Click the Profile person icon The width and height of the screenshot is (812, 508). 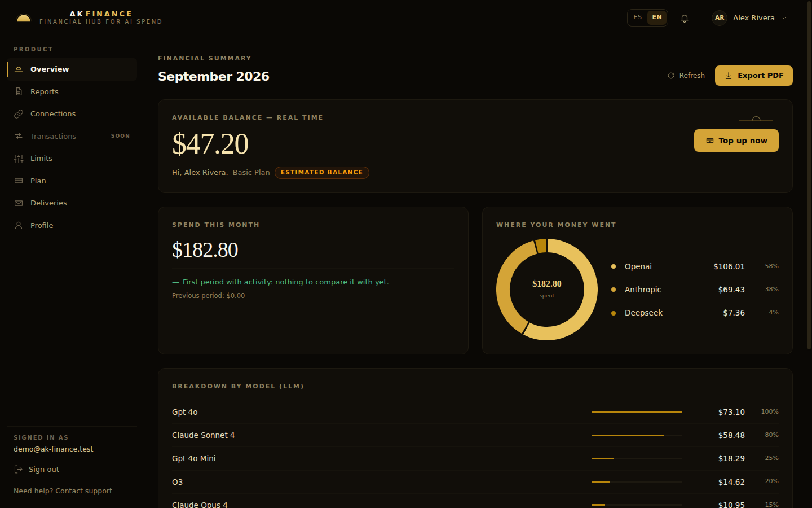pyautogui.click(x=19, y=225)
